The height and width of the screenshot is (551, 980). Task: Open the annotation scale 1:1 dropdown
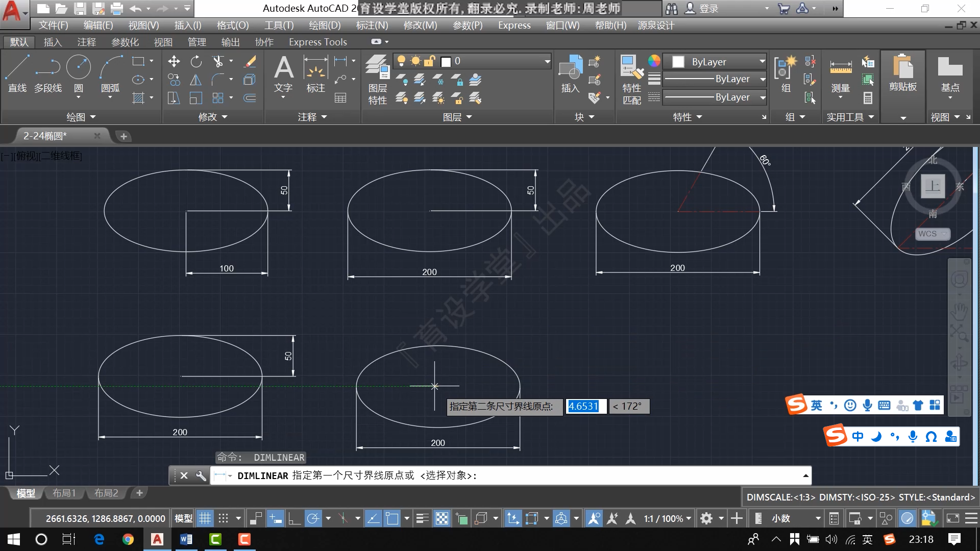coord(667,519)
